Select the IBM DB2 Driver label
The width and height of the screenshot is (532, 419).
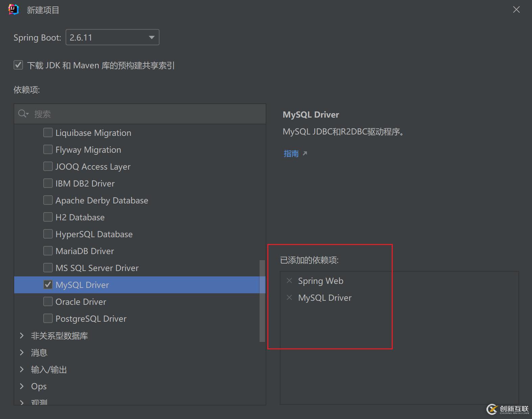click(85, 183)
